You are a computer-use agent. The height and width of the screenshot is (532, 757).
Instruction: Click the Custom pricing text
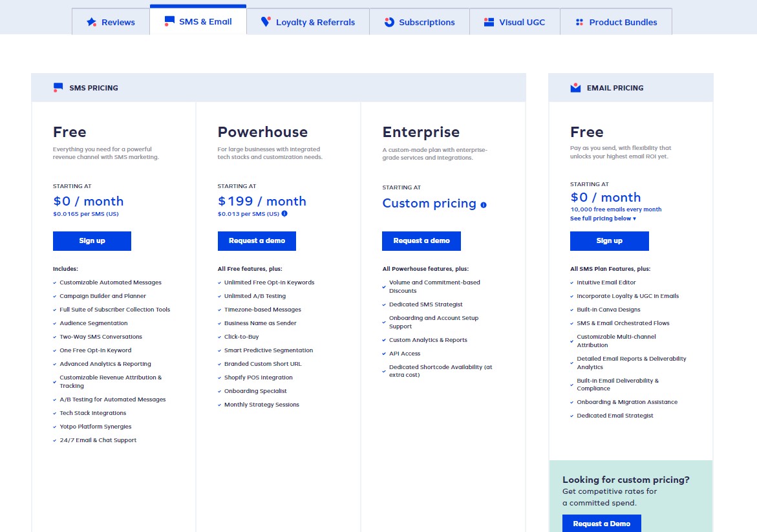click(x=429, y=203)
